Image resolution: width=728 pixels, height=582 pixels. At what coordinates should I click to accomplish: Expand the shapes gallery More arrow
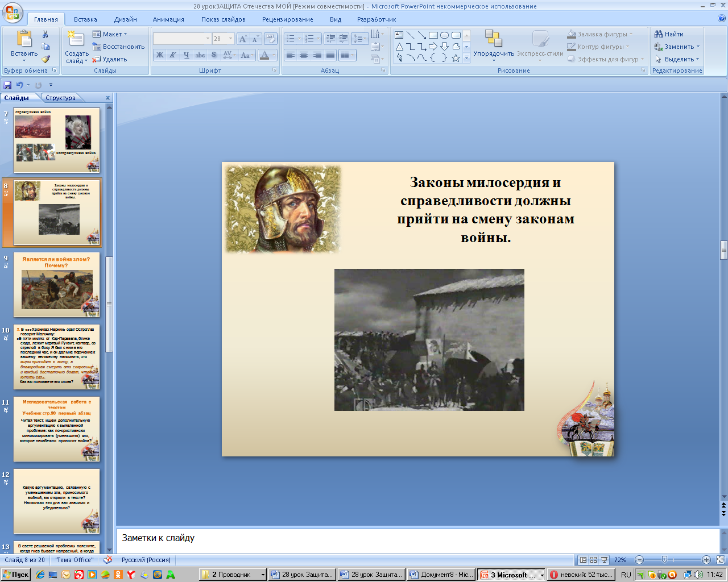[467, 58]
